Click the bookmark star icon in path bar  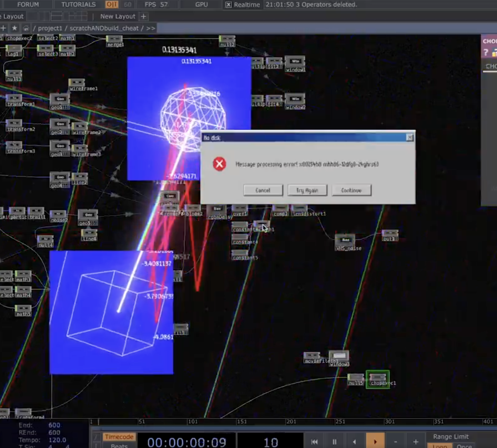coord(14,28)
